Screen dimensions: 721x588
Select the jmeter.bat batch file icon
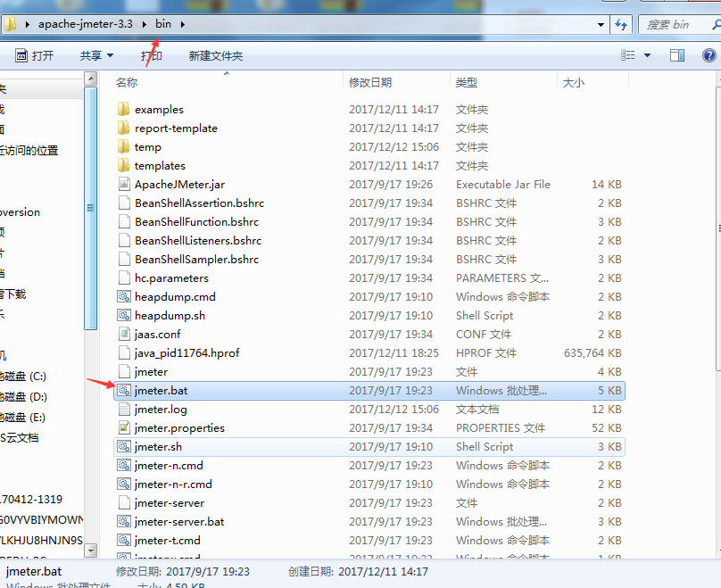[124, 390]
